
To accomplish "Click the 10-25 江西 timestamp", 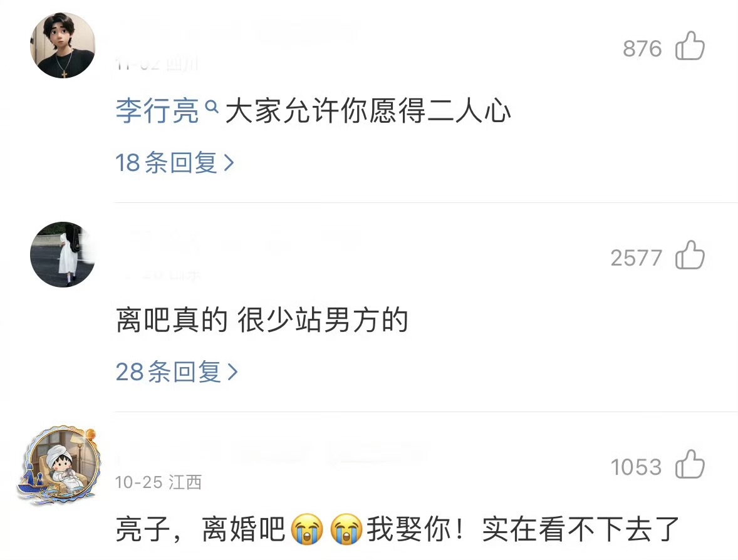I will [159, 482].
